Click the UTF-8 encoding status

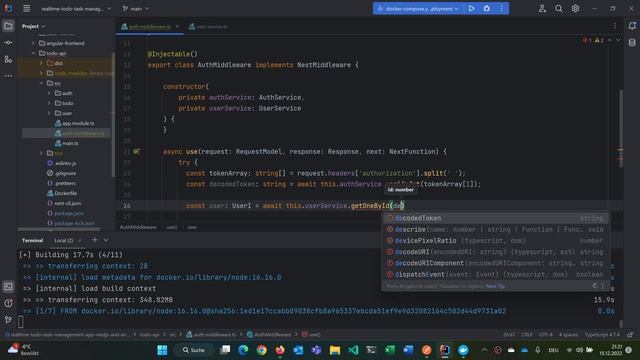(545, 334)
